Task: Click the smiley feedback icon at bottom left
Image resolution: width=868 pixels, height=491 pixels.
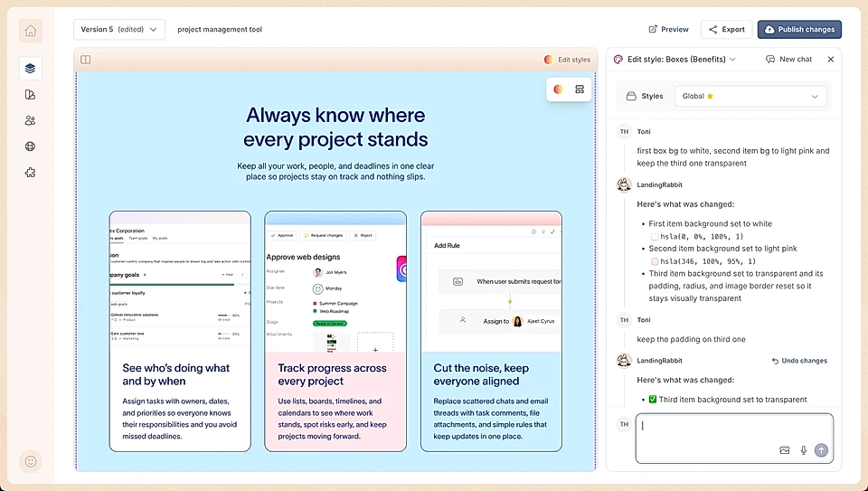Action: point(31,461)
